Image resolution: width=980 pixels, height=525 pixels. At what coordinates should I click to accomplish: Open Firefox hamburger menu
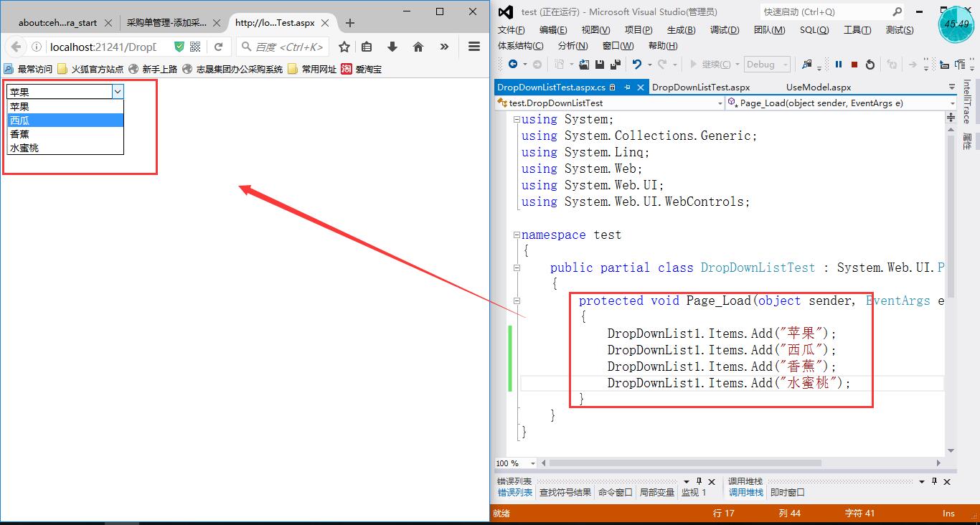coord(474,47)
